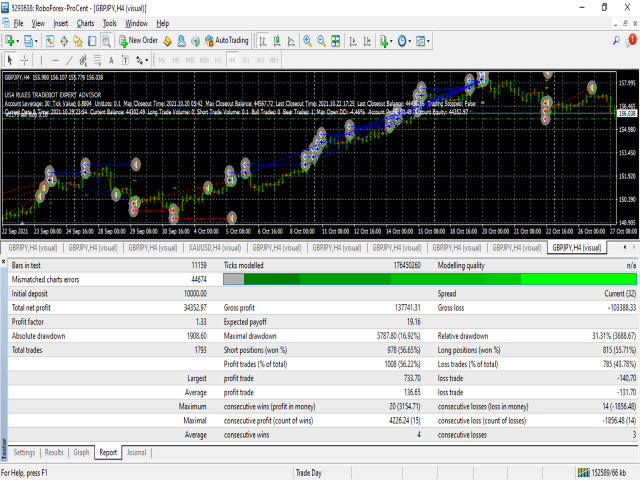Switch to the tester Graph tab
The width and height of the screenshot is (640, 480).
coord(81,452)
